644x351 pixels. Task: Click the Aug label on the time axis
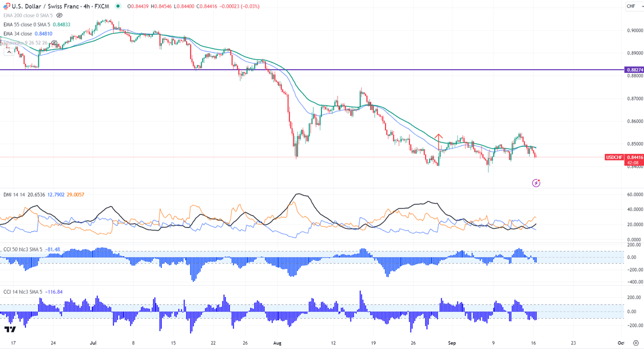277,343
